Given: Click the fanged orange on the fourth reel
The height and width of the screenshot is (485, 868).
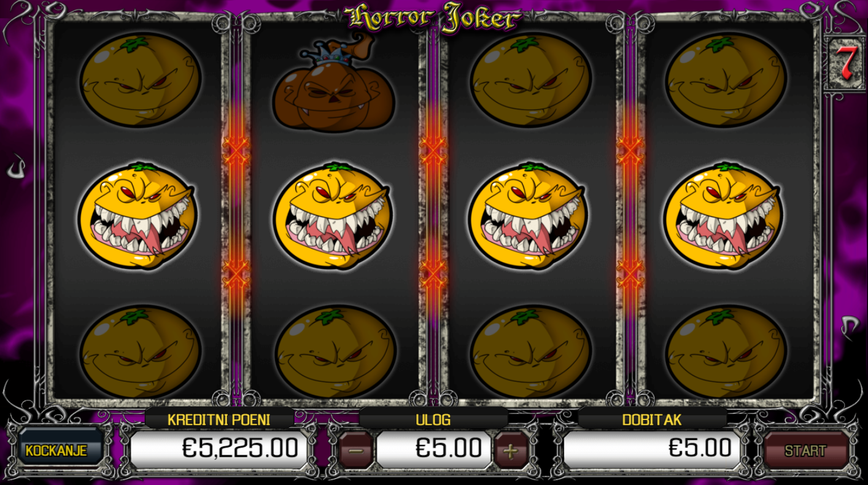Looking at the screenshot, I should pos(723,216).
